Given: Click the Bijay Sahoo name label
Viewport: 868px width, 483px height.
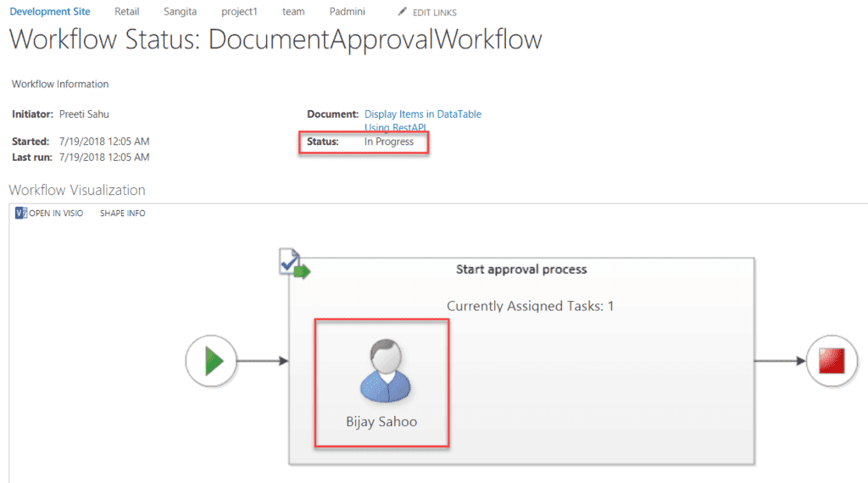Looking at the screenshot, I should click(381, 422).
